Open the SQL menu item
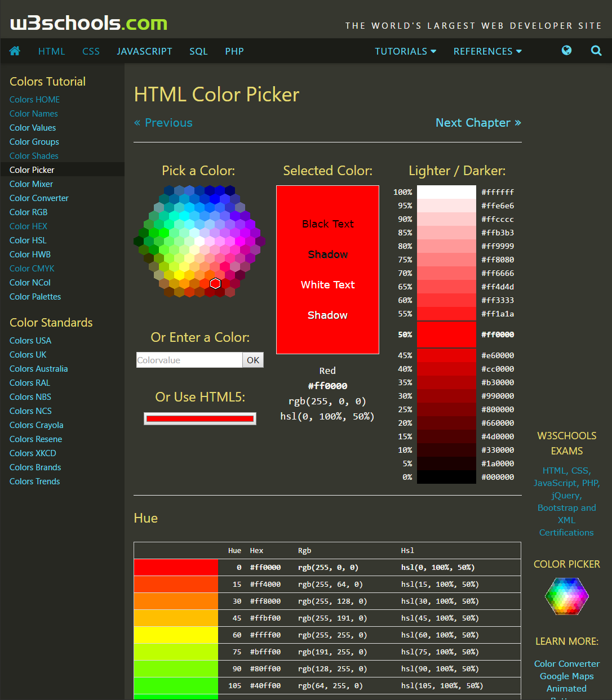Viewport: 612px width, 700px height. click(198, 51)
